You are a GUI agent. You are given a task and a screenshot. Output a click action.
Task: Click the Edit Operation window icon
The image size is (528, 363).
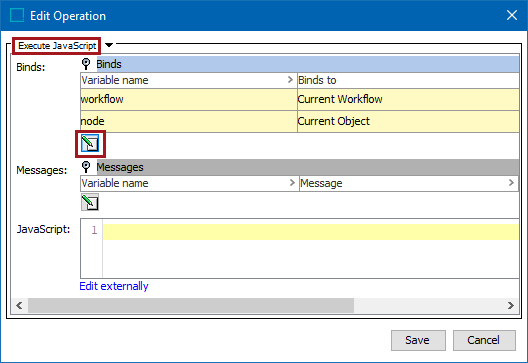[x=17, y=15]
